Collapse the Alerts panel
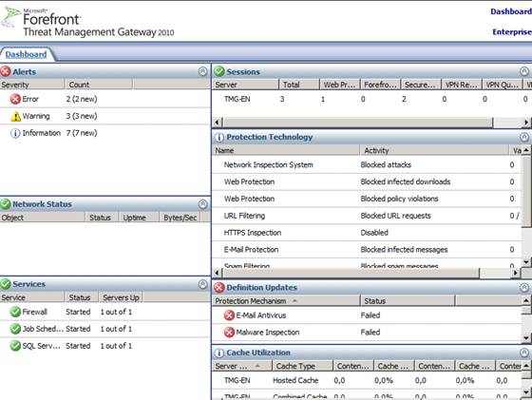This screenshot has width=532, height=400. [202, 71]
